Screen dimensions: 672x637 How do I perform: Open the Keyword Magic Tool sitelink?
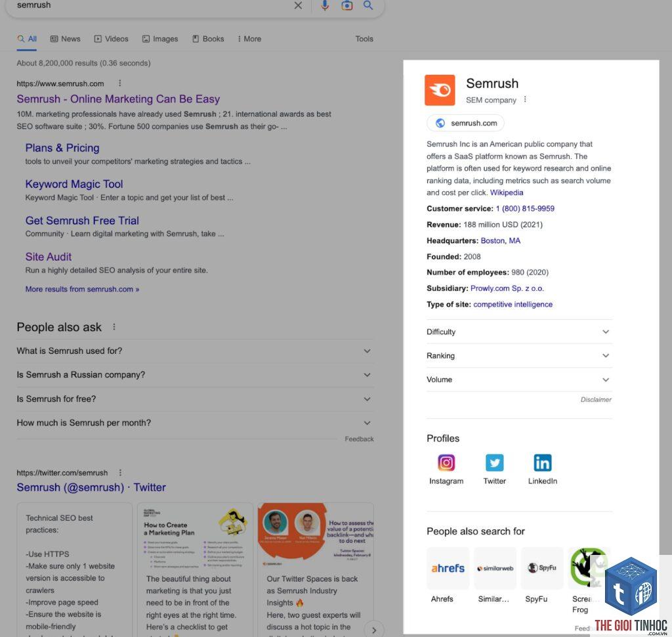[74, 184]
